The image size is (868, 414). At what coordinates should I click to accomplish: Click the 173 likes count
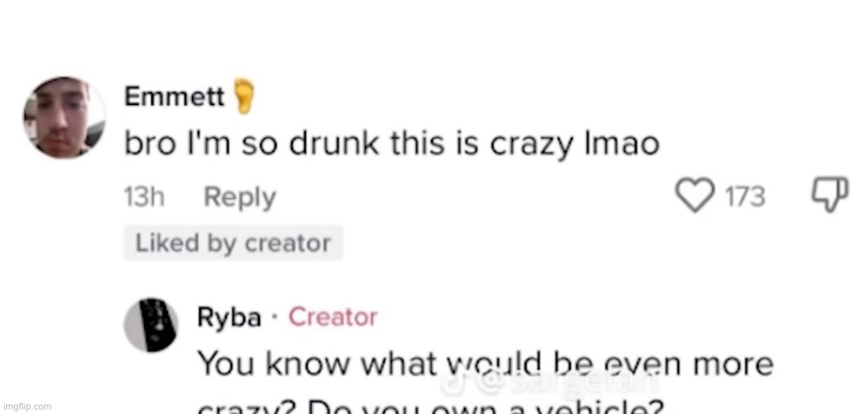[x=745, y=198]
